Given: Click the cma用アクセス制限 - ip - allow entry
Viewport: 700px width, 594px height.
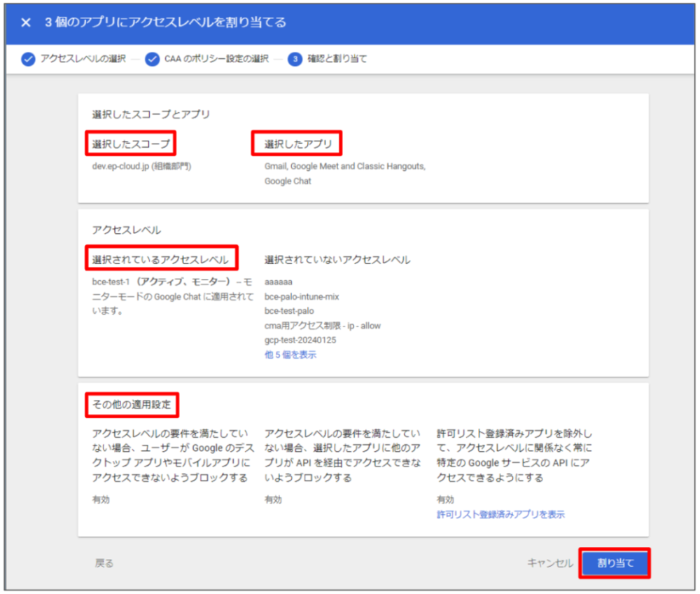Looking at the screenshot, I should click(323, 326).
